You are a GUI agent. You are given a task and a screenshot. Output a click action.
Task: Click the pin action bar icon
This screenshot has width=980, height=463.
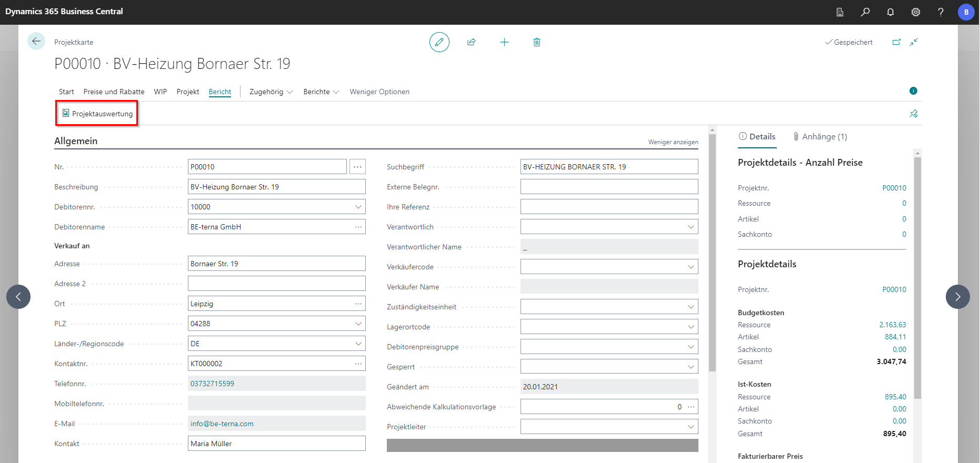[x=914, y=114]
